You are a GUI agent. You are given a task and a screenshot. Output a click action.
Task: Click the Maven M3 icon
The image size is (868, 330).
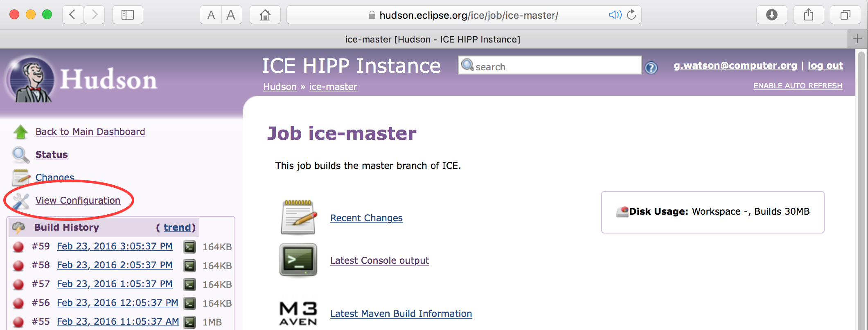coord(298,313)
